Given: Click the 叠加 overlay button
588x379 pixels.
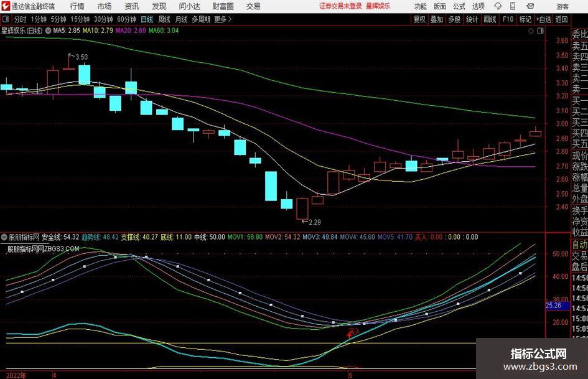Looking at the screenshot, I should (x=437, y=19).
